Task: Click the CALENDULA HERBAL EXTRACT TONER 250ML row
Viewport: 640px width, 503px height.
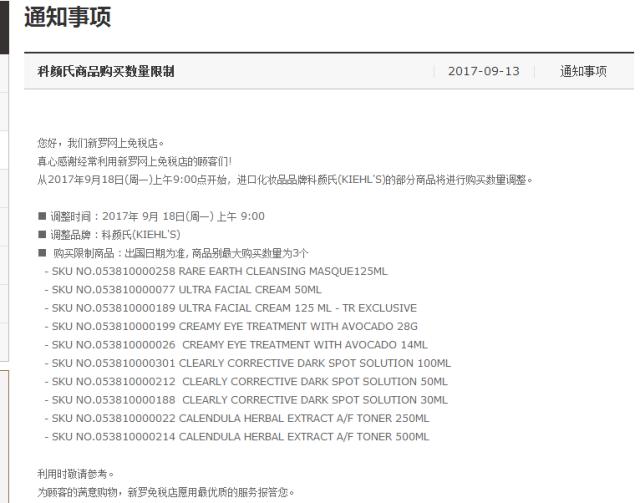Action: 237,418
